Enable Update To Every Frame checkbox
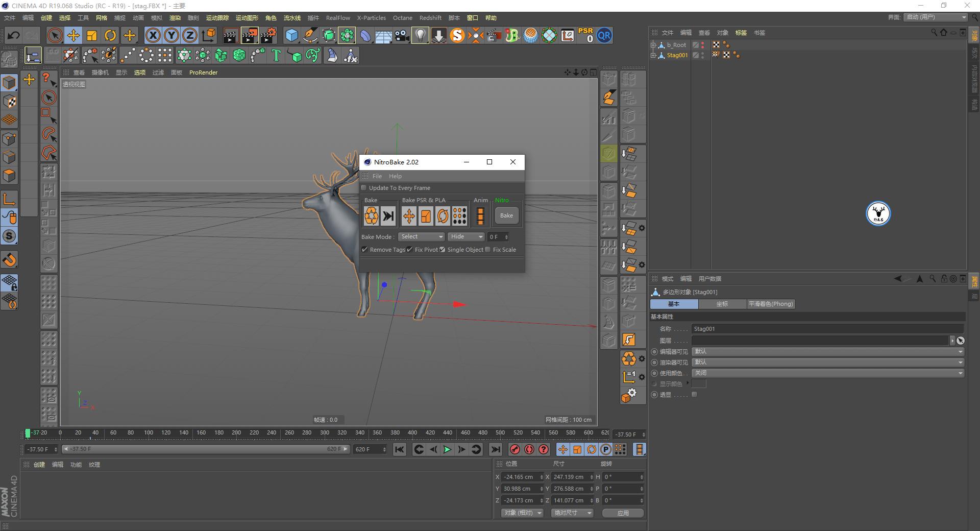Screen dimensions: 980x531 364,188
